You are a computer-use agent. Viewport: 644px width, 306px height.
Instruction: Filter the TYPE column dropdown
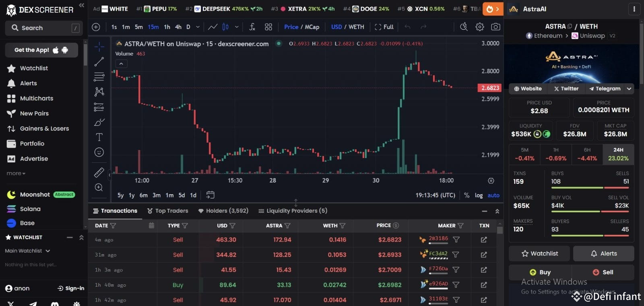tap(185, 226)
